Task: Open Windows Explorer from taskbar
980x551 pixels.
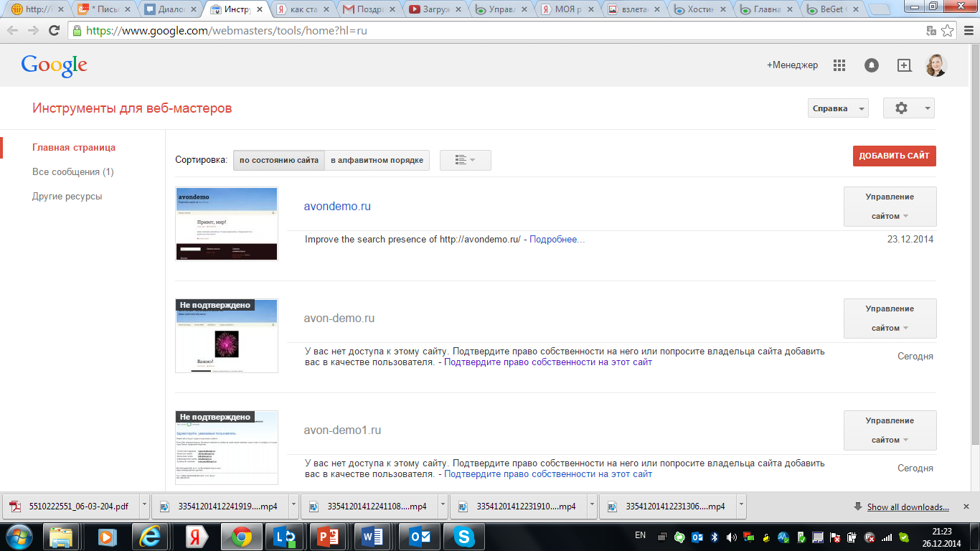Action: 61,537
